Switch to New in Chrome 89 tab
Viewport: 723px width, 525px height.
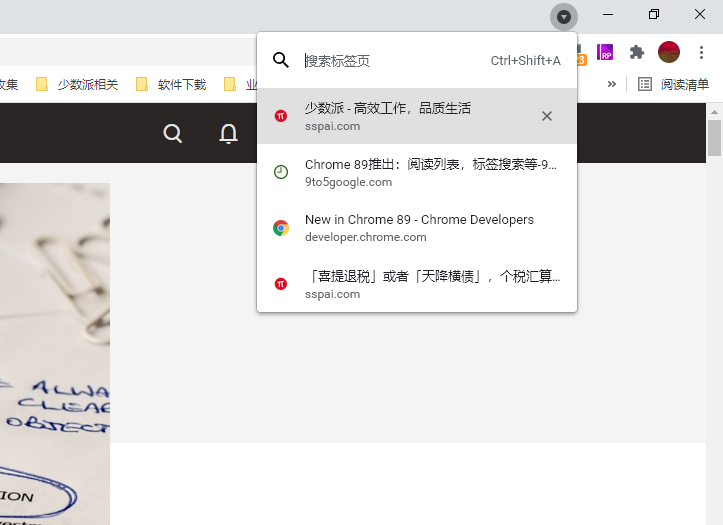point(417,228)
